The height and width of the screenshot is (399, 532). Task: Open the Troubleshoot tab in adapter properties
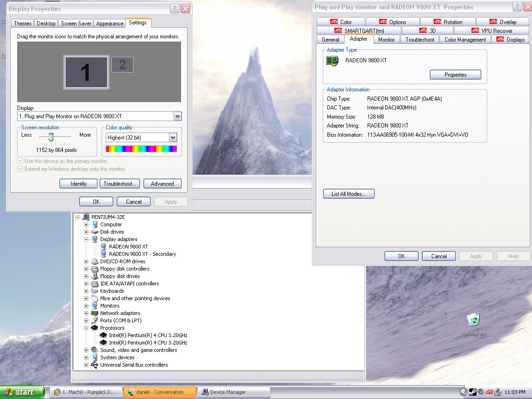point(420,40)
